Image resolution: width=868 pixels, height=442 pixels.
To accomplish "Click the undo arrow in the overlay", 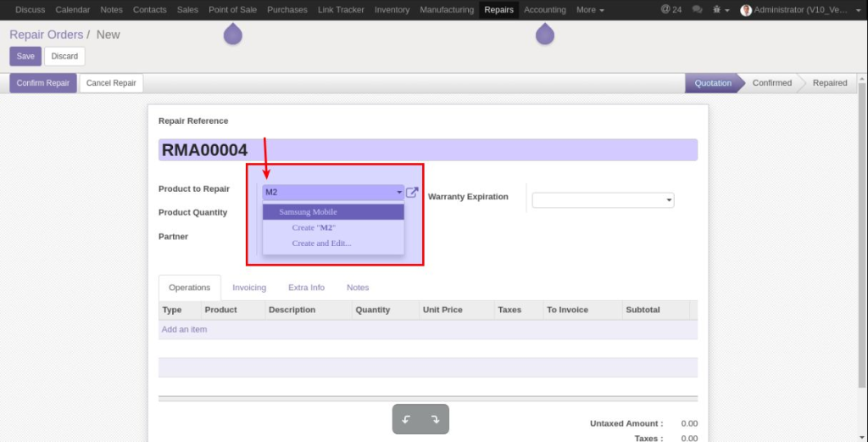I will [406, 419].
